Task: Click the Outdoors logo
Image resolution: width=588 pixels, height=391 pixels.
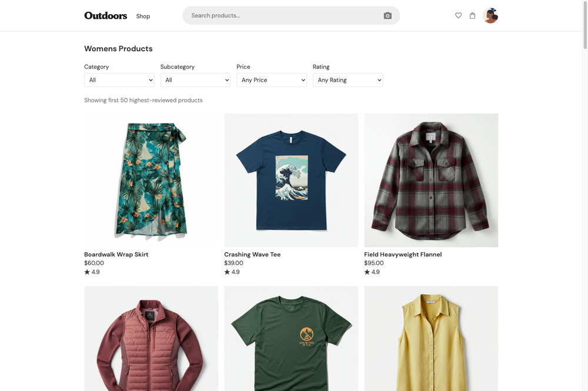Action: pos(106,16)
